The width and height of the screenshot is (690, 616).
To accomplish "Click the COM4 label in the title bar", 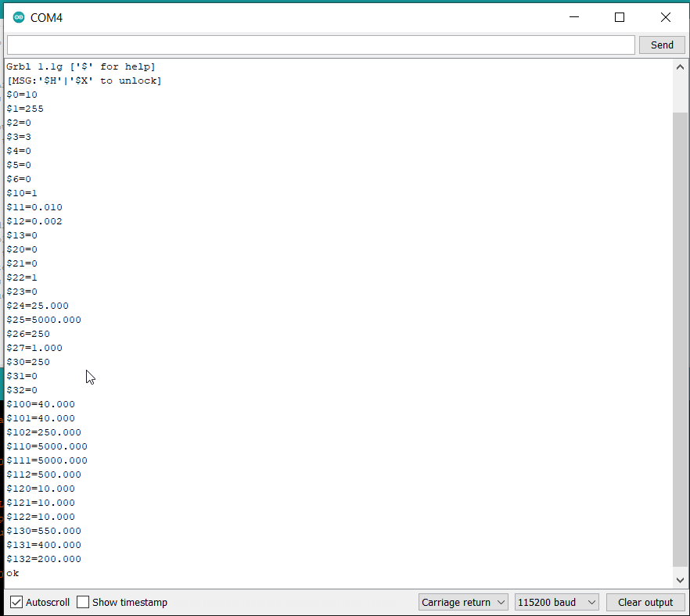I will (45, 16).
